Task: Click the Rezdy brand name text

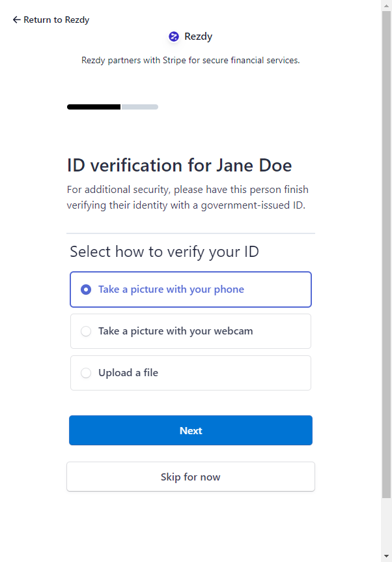Action: click(199, 37)
